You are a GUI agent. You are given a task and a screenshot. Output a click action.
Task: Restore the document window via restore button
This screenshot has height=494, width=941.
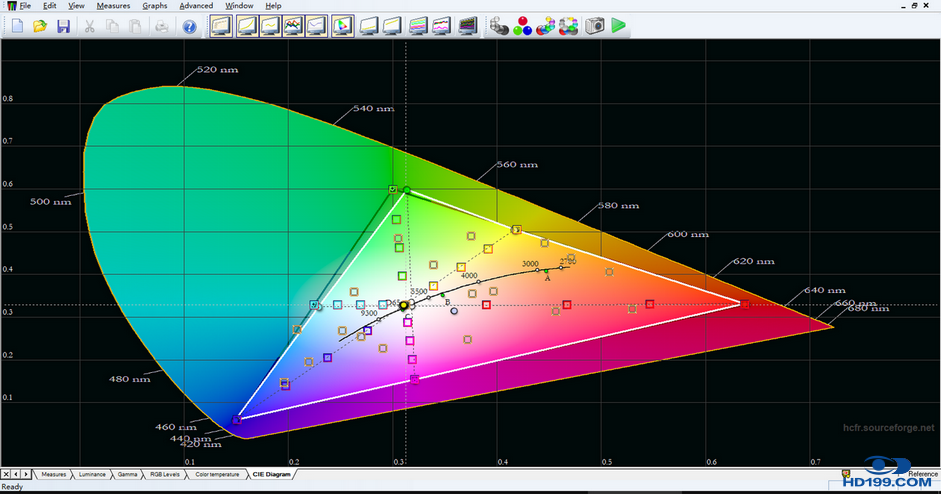915,5
